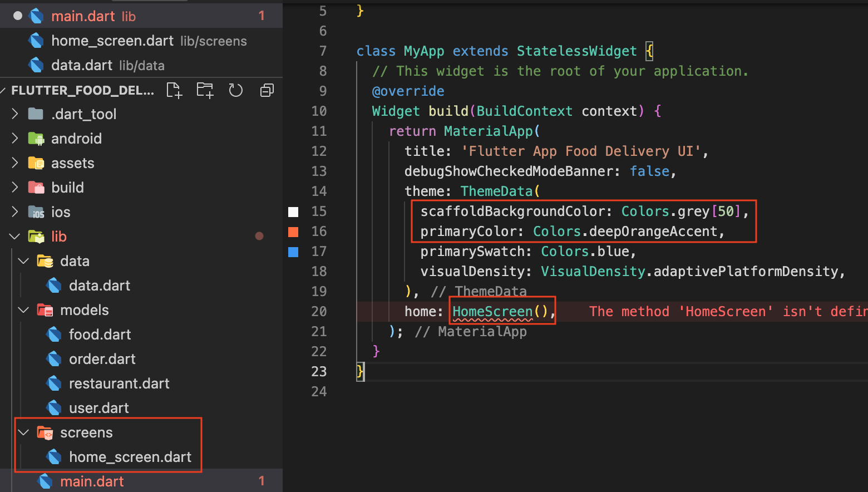The width and height of the screenshot is (868, 492).
Task: Refresh the explorer file tree
Action: click(x=236, y=90)
